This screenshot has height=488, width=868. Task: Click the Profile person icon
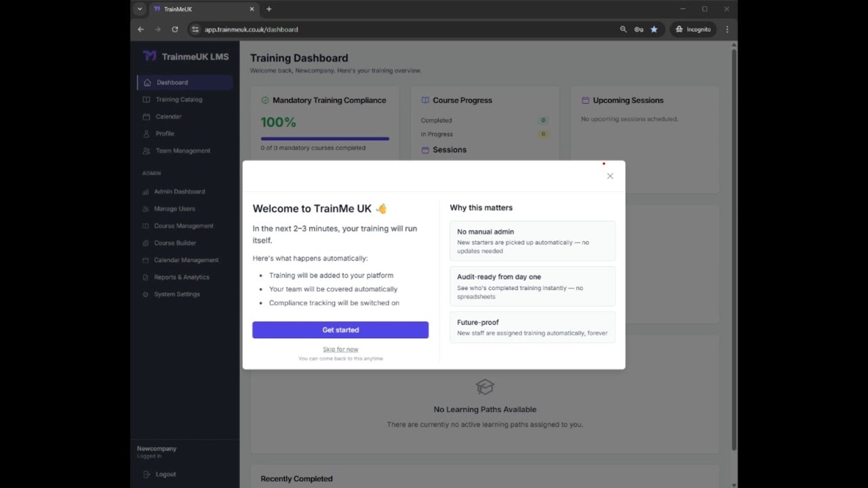click(146, 134)
